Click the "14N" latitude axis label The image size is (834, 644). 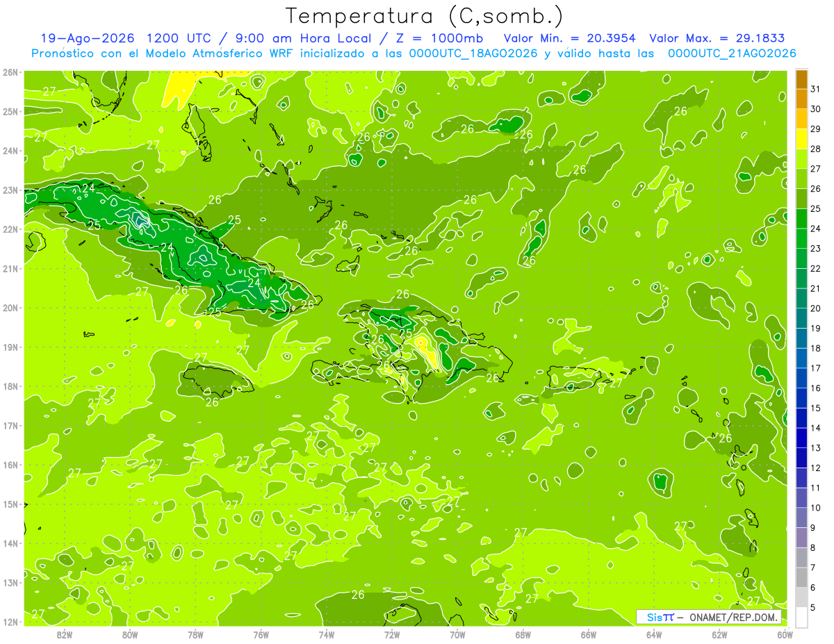[x=10, y=543]
